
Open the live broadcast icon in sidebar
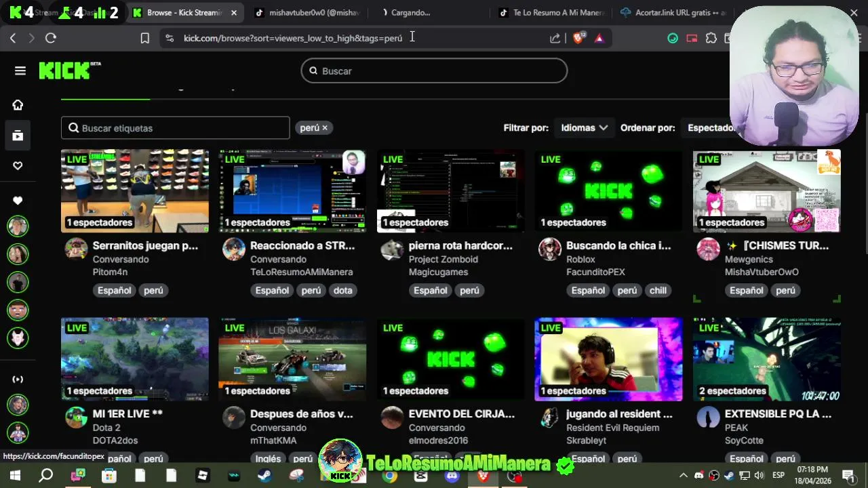(18, 379)
